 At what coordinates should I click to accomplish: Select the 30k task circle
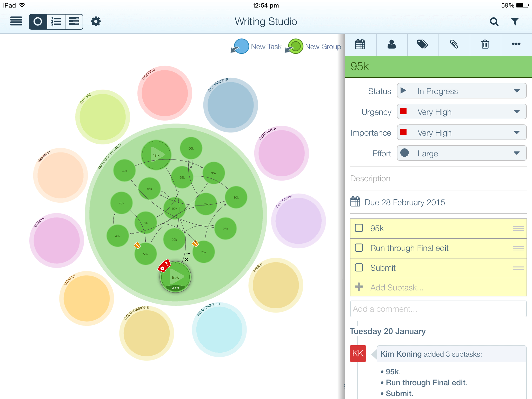(x=124, y=171)
